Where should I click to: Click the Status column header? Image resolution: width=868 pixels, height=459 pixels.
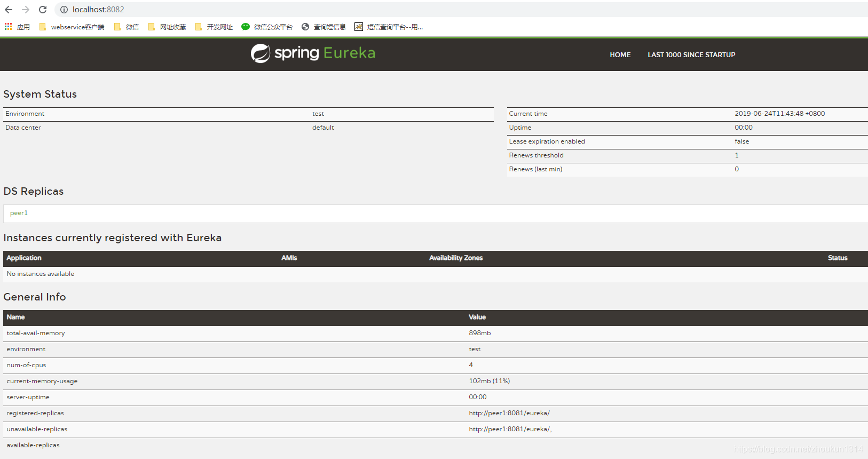pos(838,258)
